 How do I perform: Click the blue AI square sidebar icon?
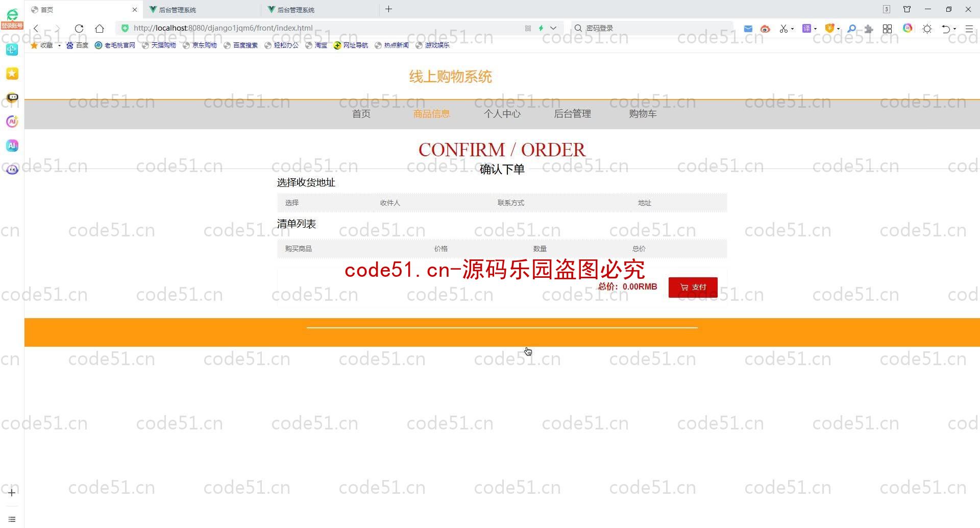12,146
